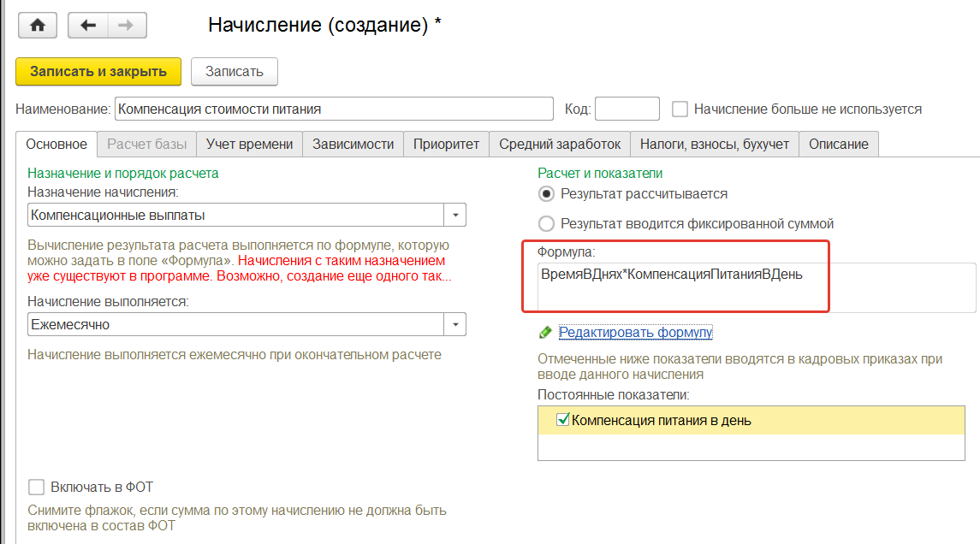
Task: Go forward with the right arrow
Action: pos(126,25)
